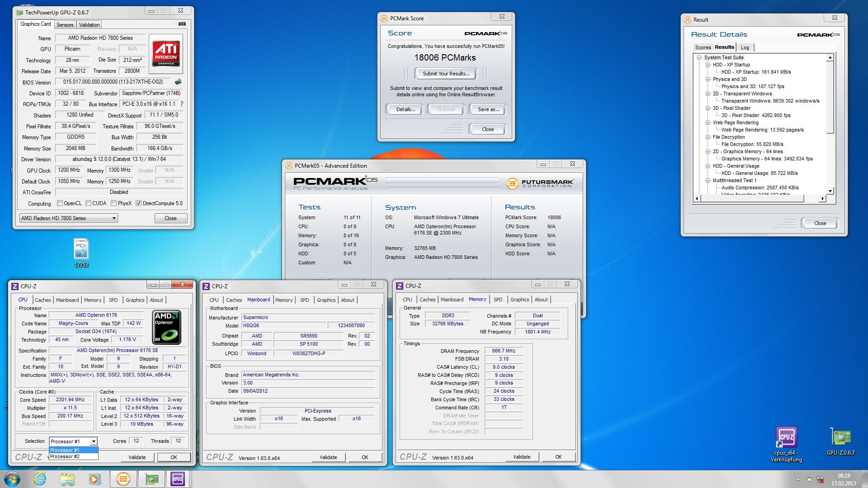
Task: Click the Details button in PCMark Score
Action: (406, 109)
